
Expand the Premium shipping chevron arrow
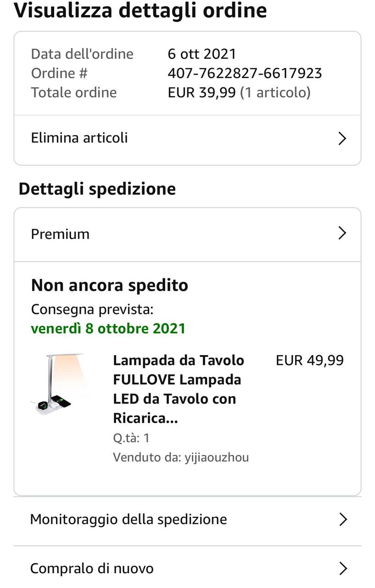click(341, 233)
